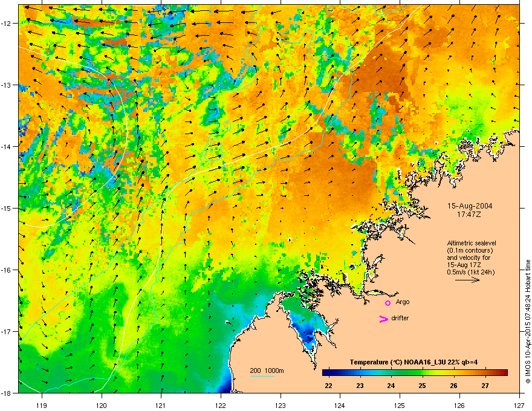Click the 'Argo' legend label
The width and height of the screenshot is (532, 411).
coord(403,302)
